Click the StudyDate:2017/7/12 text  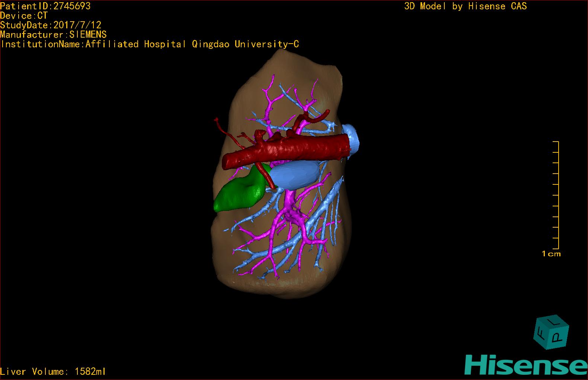tap(51, 25)
